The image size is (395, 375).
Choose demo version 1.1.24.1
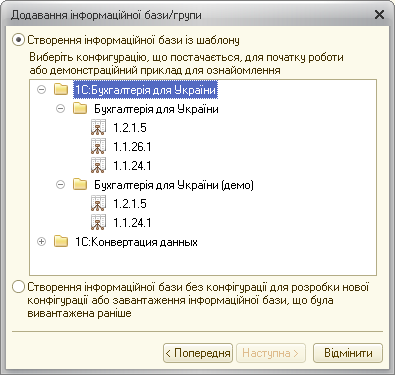132,223
